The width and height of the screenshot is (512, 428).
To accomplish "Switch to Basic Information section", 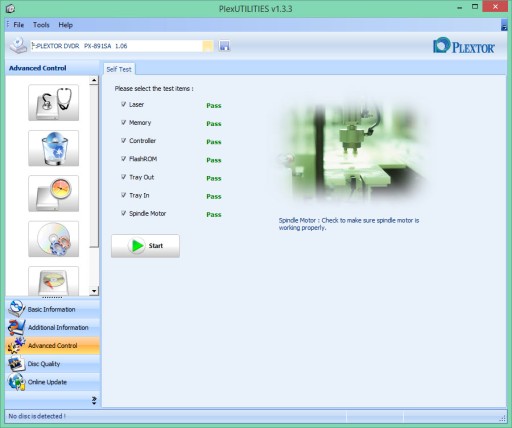I will click(x=53, y=309).
